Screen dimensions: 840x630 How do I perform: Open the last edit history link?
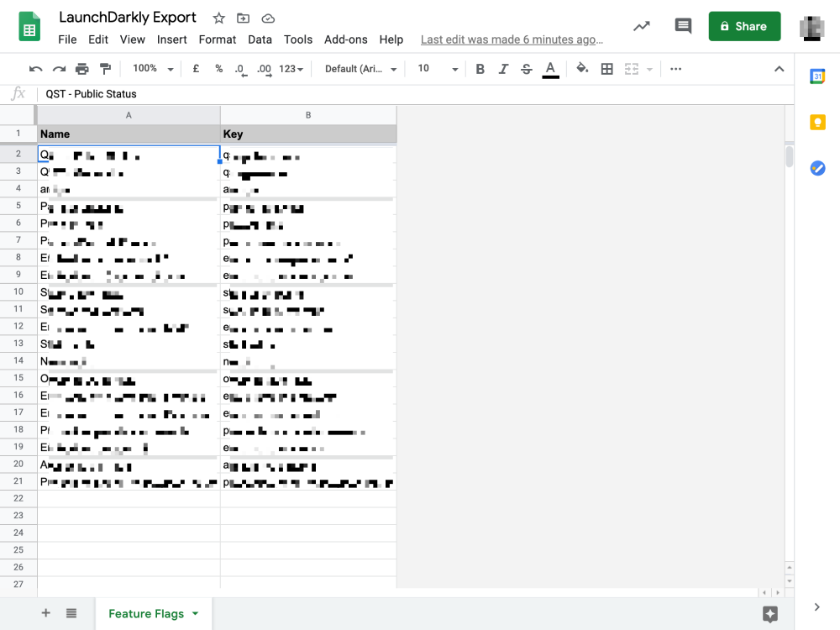pyautogui.click(x=512, y=39)
